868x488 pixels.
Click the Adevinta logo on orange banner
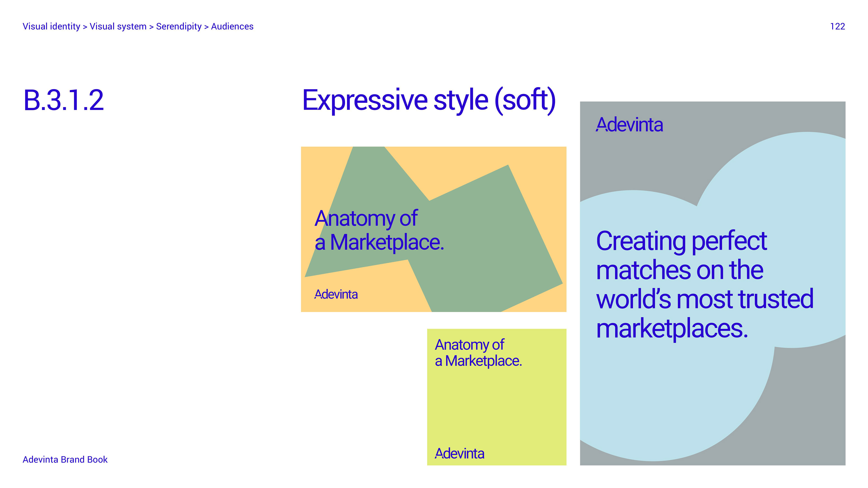tap(336, 294)
